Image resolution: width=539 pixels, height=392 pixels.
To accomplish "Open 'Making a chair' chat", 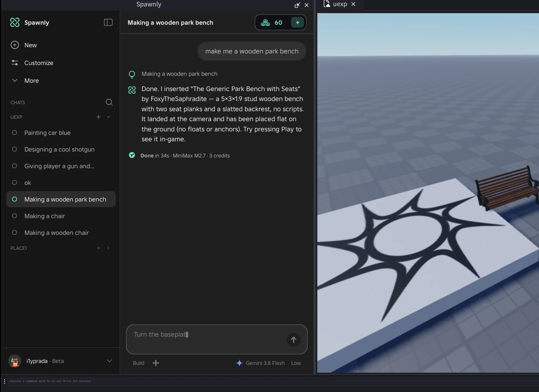I will point(61,216).
